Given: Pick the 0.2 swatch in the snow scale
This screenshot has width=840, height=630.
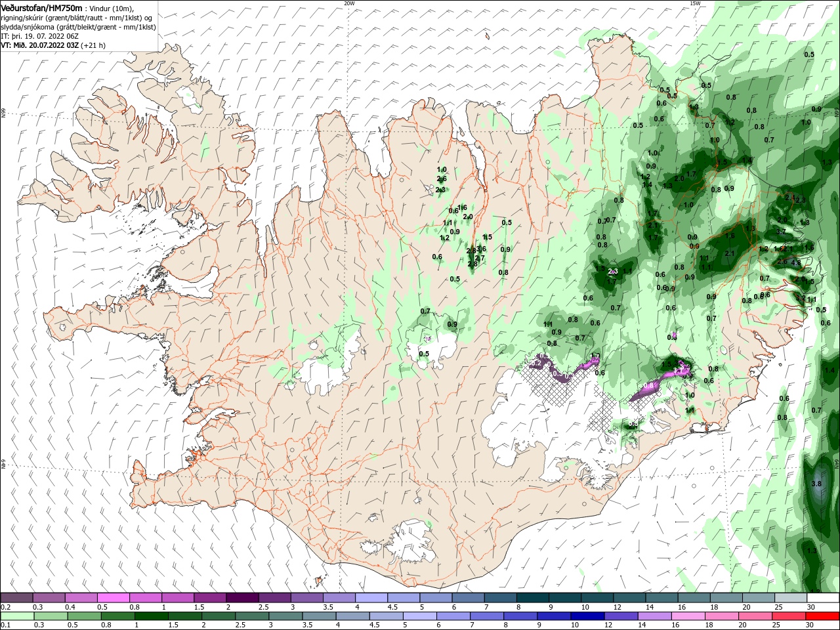Looking at the screenshot, I should [x=16, y=598].
